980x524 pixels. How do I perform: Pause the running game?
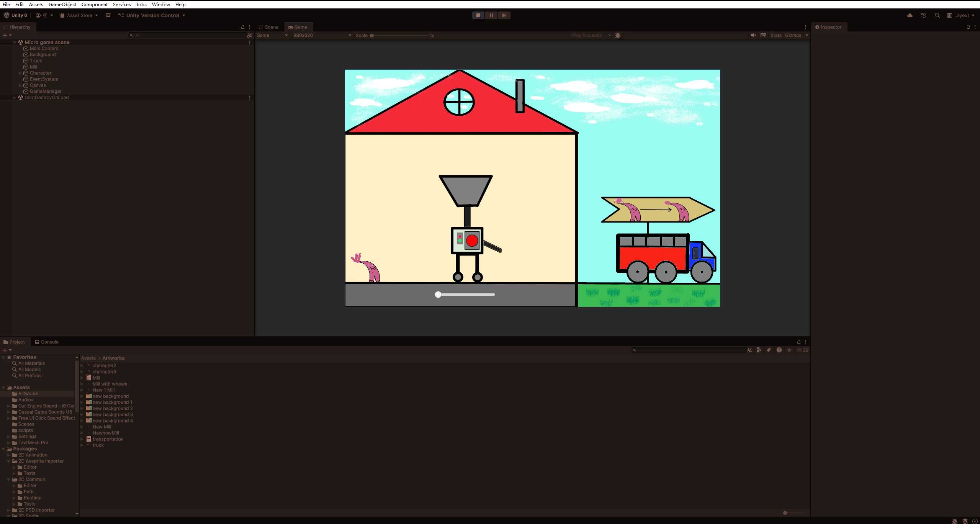(x=491, y=15)
